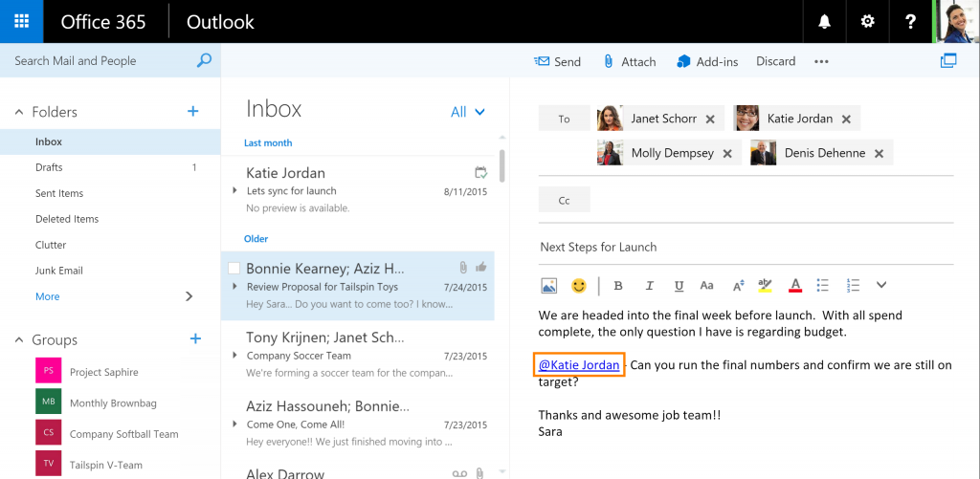Open the Add-ins menu
Viewport: 980px width, 479px height.
[x=707, y=61]
